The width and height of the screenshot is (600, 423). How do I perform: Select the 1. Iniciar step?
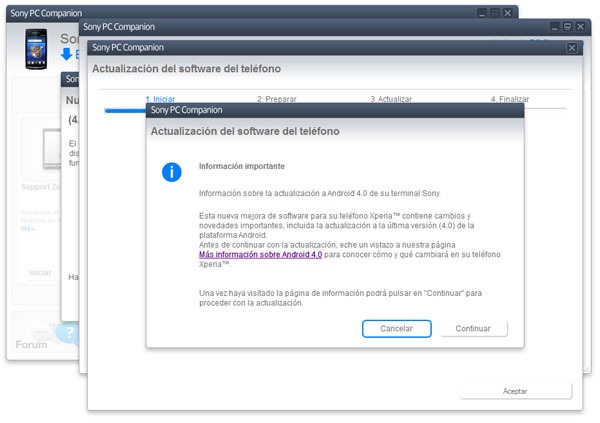[x=160, y=99]
